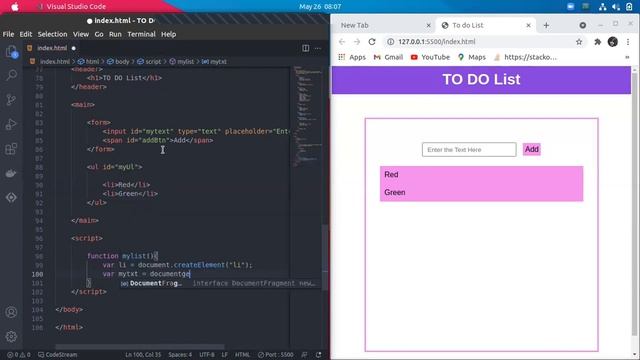
Task: Open CodeStream status bar item
Action: point(58,355)
